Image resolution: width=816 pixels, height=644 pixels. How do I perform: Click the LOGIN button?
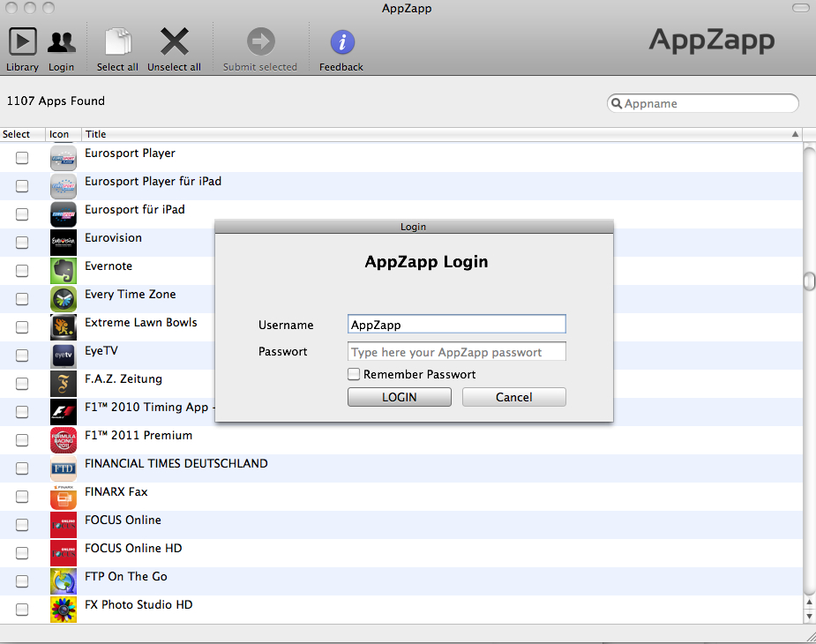point(399,397)
